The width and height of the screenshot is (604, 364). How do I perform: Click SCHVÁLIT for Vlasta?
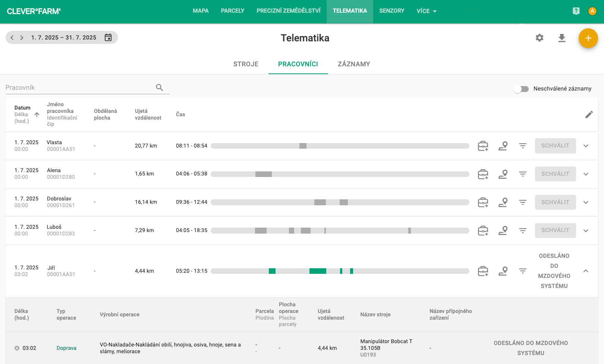pos(555,146)
